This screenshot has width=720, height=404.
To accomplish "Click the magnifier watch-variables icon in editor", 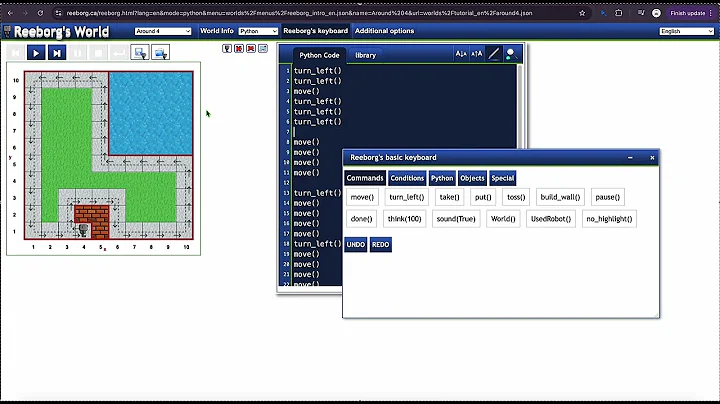I will 511,54.
